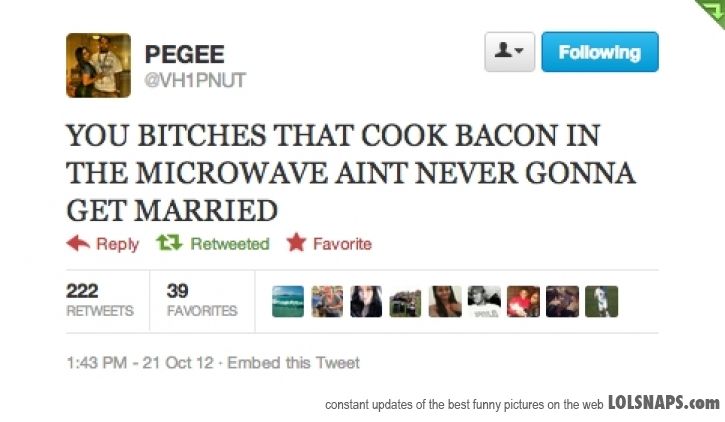725x422 pixels.
Task: Toggle the blue Following button
Action: pos(600,52)
